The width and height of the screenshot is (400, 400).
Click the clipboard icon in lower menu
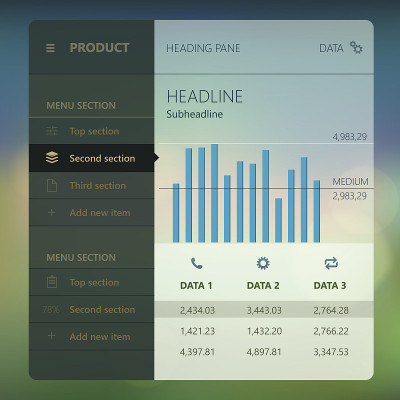coord(52,282)
